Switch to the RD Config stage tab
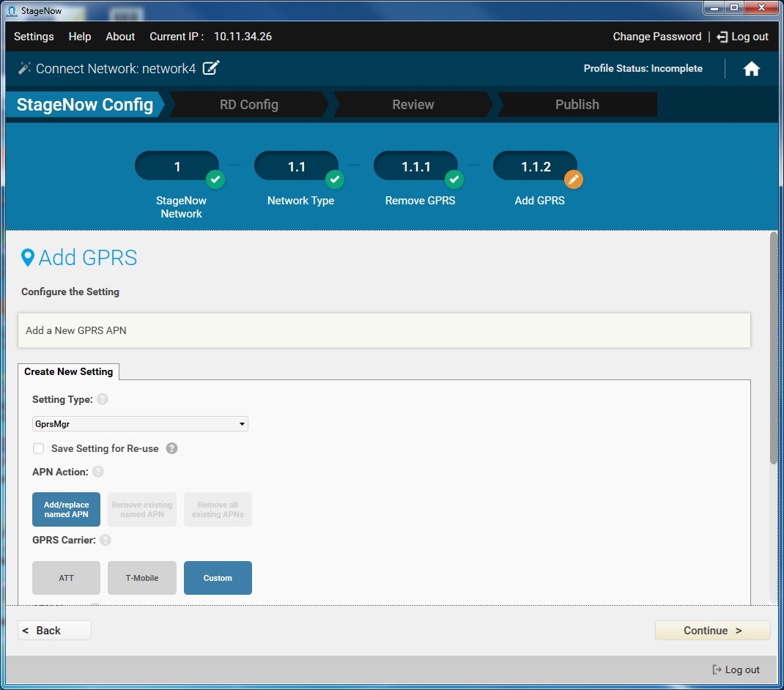The height and width of the screenshot is (690, 784). coord(248,105)
